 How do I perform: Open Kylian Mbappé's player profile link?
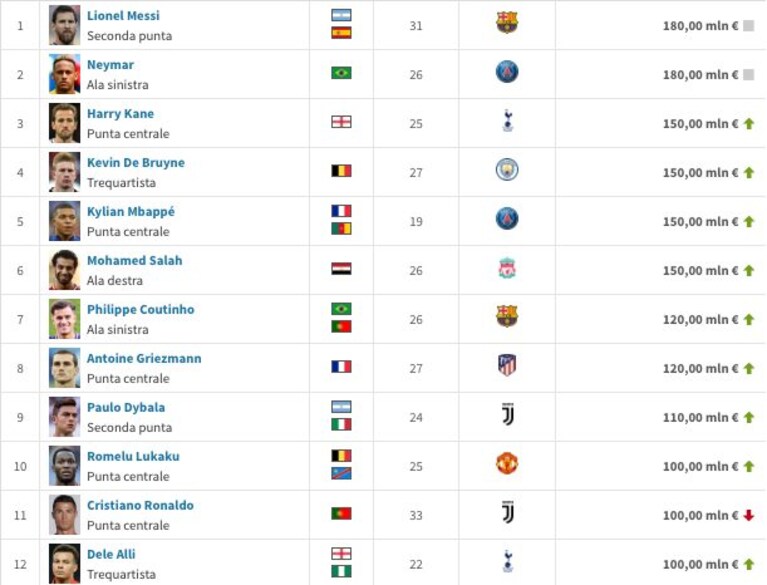(131, 212)
